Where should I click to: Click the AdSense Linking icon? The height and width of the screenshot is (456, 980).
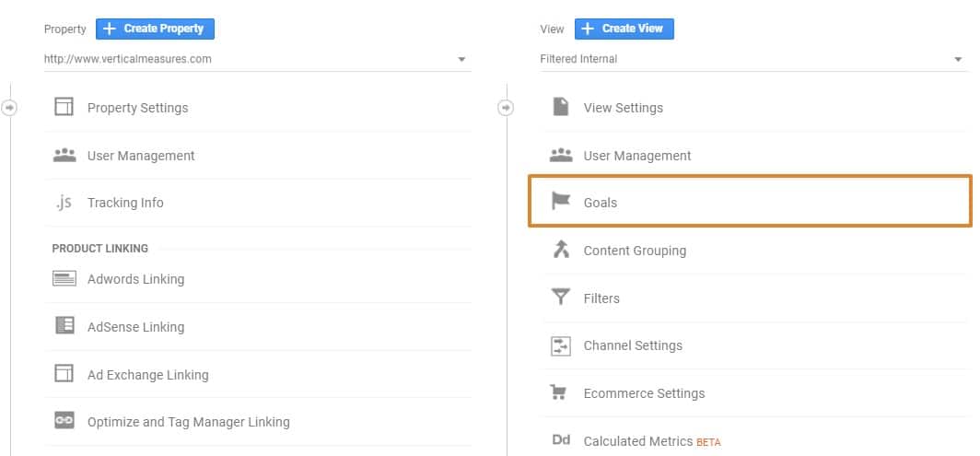tap(64, 327)
